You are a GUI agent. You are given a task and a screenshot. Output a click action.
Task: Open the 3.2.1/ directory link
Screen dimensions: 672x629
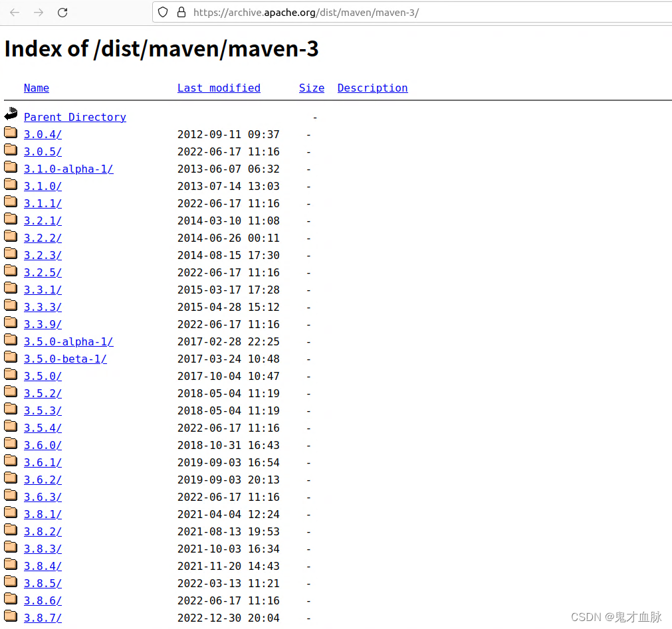click(43, 221)
